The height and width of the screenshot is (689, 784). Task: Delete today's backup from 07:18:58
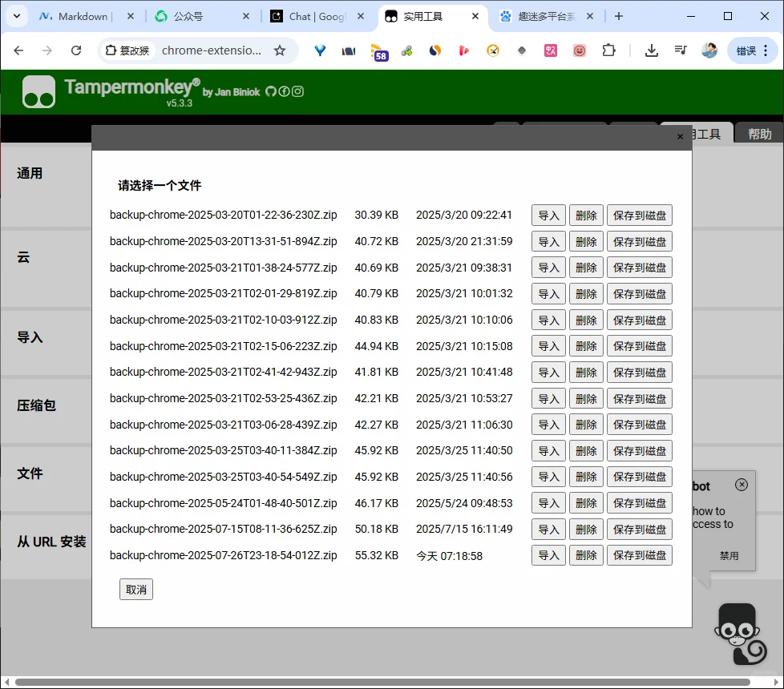(586, 555)
